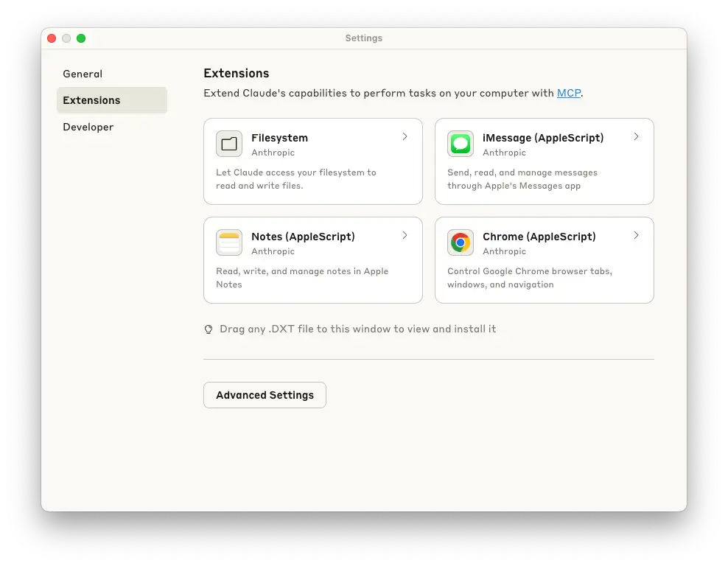Switch to the General settings section
This screenshot has height=566, width=728.
point(83,74)
